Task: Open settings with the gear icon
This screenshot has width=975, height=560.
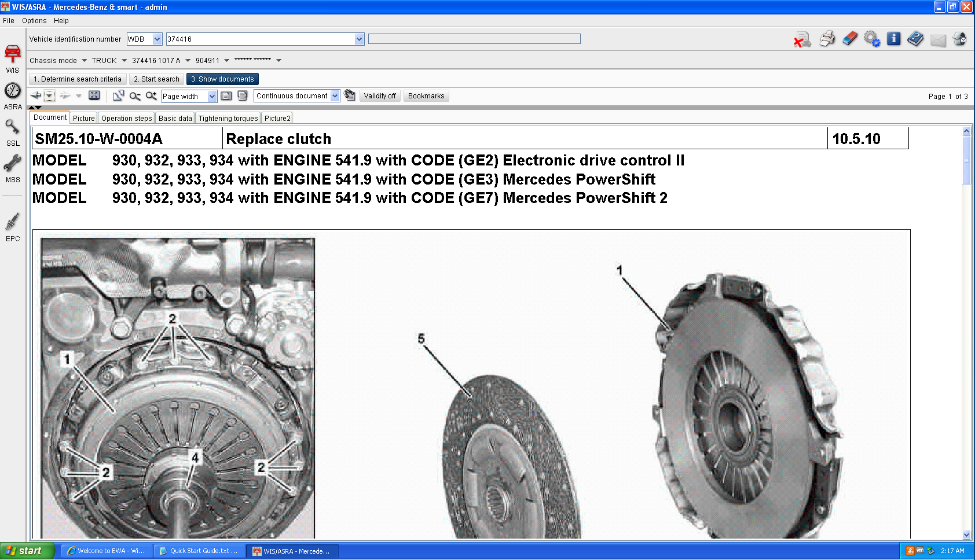Action: [x=871, y=39]
